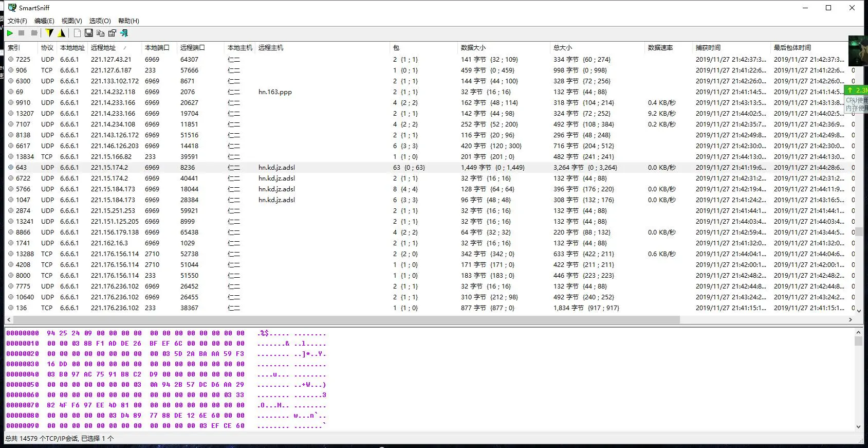Image resolution: width=868 pixels, height=448 pixels.
Task: Click the Exit door toolbar icon
Action: (x=124, y=33)
